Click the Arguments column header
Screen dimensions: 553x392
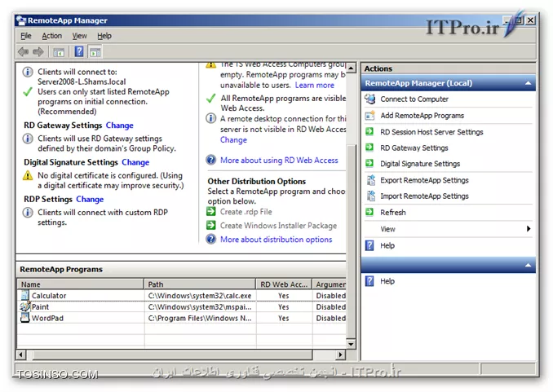(x=330, y=284)
